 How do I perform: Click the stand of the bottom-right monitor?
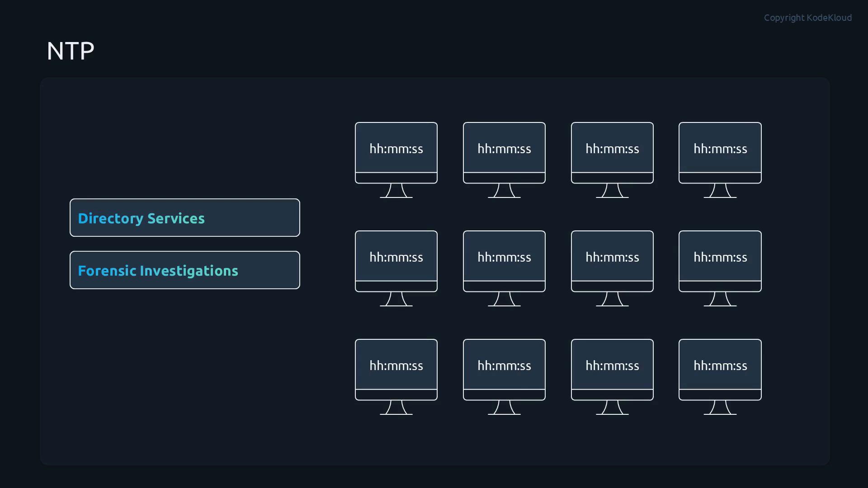(720, 408)
